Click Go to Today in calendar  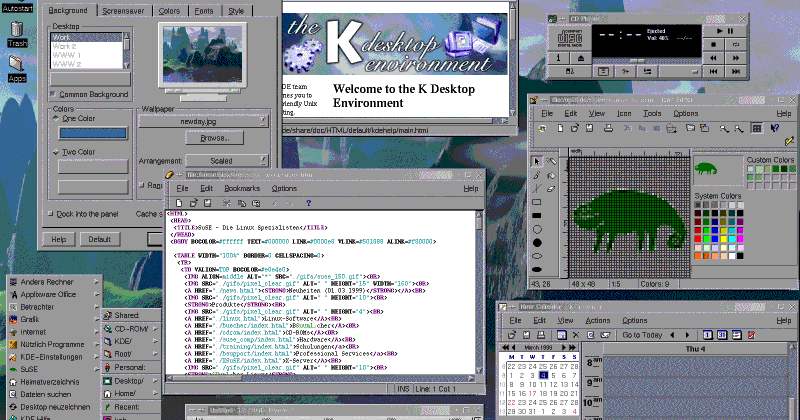(642, 335)
